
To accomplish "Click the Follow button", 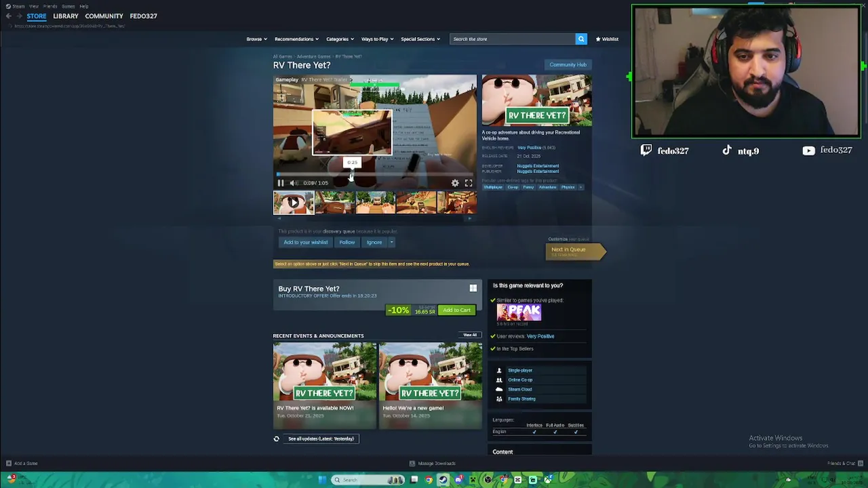I will click(347, 242).
